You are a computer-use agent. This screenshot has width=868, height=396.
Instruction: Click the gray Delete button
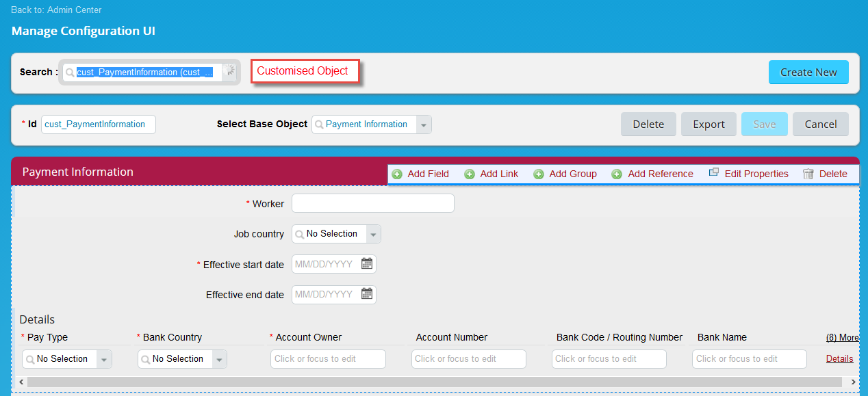(648, 124)
